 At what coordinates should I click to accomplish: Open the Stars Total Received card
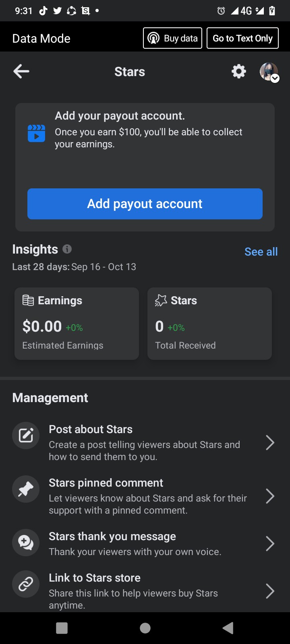pyautogui.click(x=209, y=324)
